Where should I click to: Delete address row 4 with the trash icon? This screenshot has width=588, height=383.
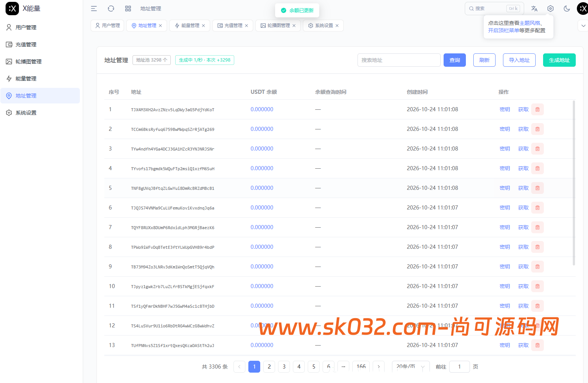click(538, 168)
